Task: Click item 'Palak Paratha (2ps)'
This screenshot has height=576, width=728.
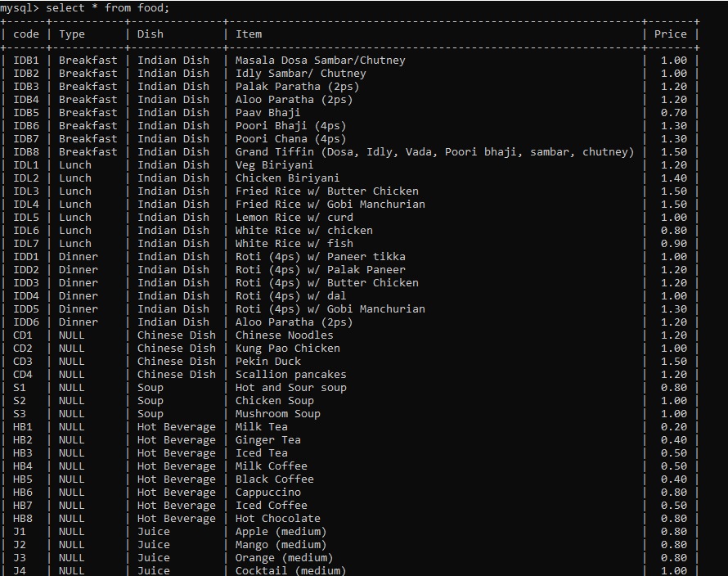Action: 297,87
